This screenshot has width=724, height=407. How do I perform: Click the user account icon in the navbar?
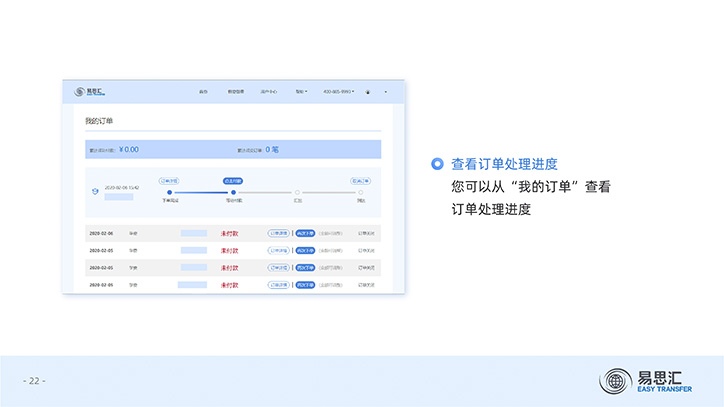tap(367, 92)
